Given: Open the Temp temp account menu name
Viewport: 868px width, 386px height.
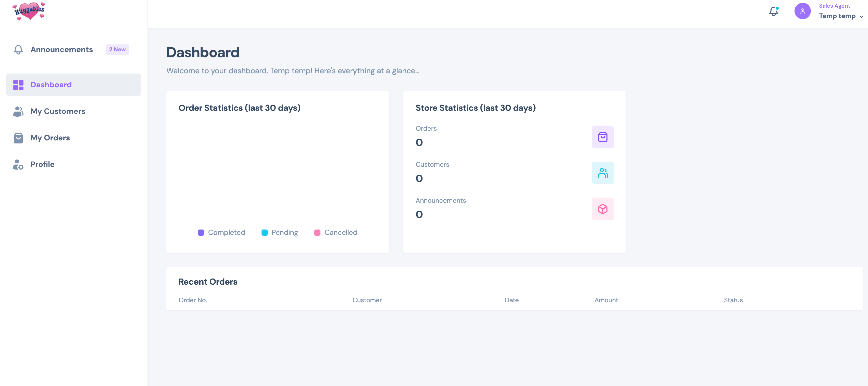Looking at the screenshot, I should [x=837, y=16].
